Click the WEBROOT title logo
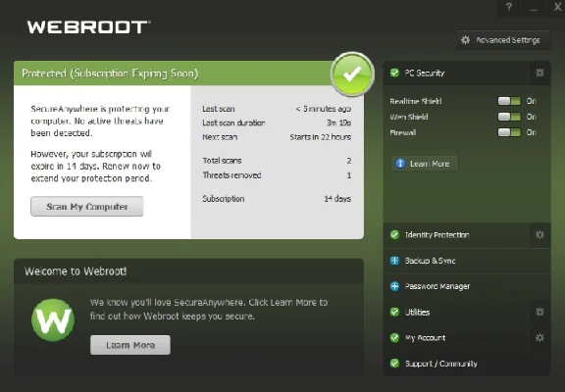 (88, 27)
